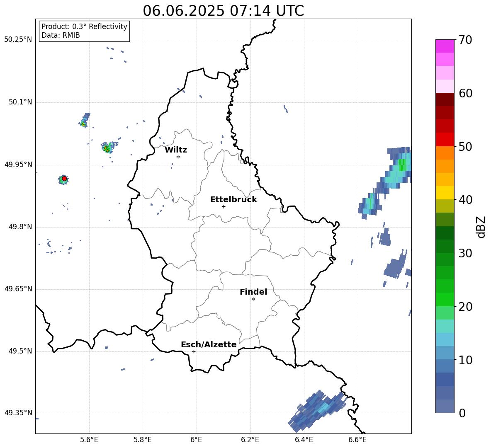The height and width of the screenshot is (448, 491).
Task: Click the 5.6°E longitude label
Action: click(89, 440)
